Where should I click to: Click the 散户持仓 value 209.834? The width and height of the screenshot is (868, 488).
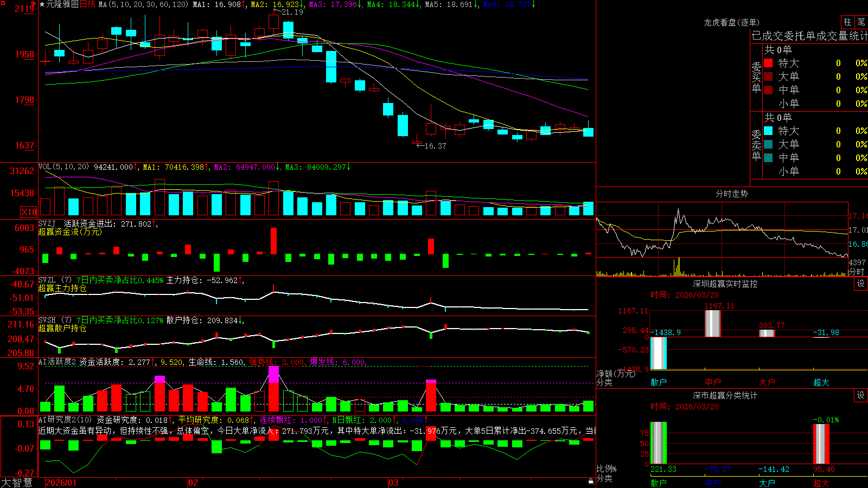(222, 320)
